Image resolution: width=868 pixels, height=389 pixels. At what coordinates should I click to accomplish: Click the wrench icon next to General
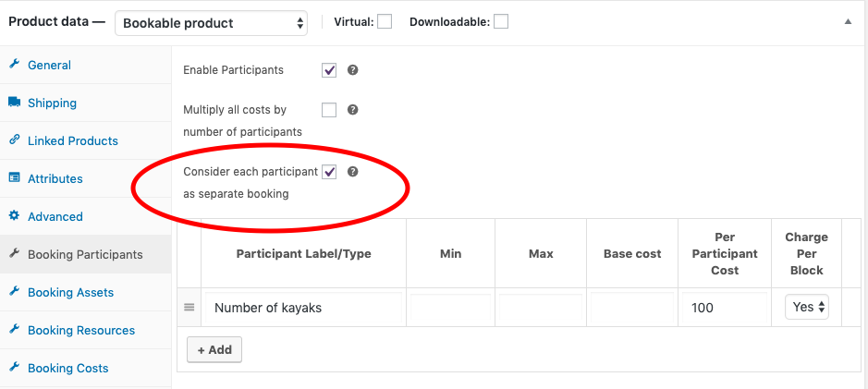(14, 65)
